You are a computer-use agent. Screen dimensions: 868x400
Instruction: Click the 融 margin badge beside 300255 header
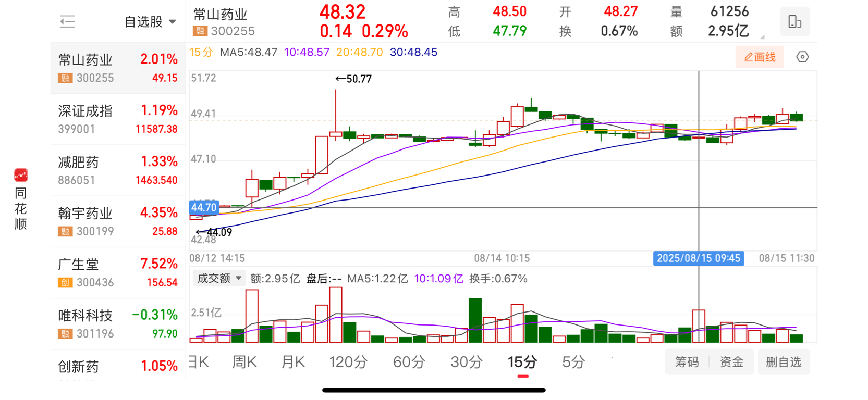[x=200, y=31]
